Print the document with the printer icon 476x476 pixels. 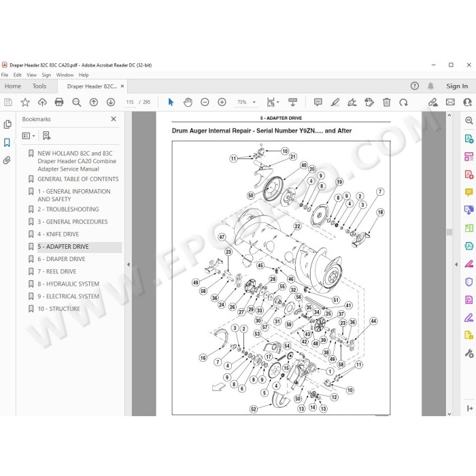pos(59,102)
